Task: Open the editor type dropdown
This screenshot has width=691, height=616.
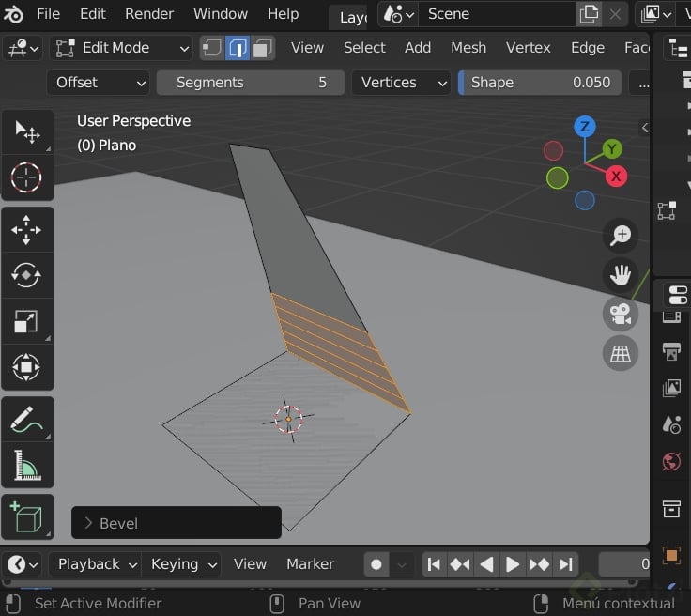Action: click(23, 48)
